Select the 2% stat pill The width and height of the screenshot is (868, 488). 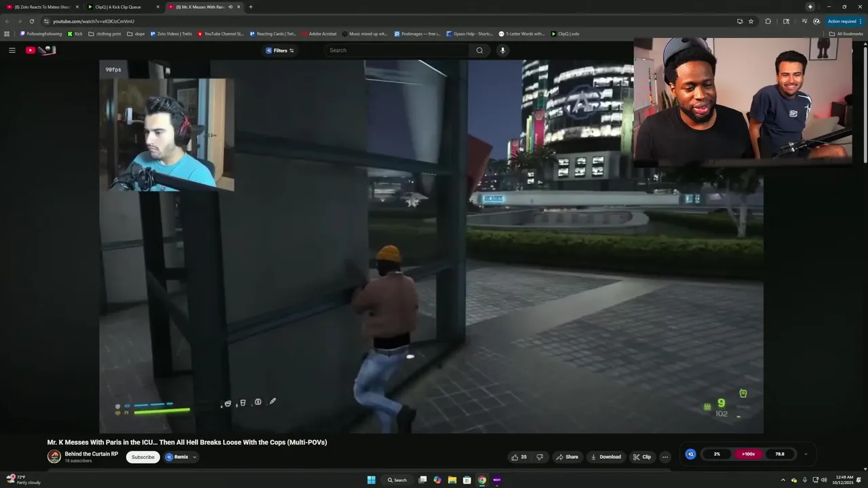[x=717, y=454]
